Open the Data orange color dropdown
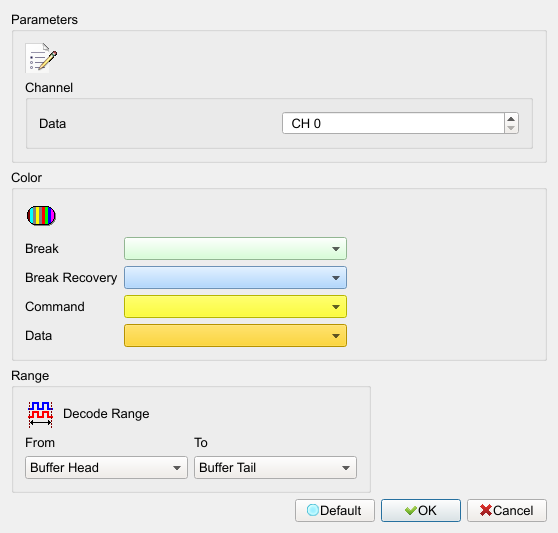558x533 pixels. coord(235,336)
